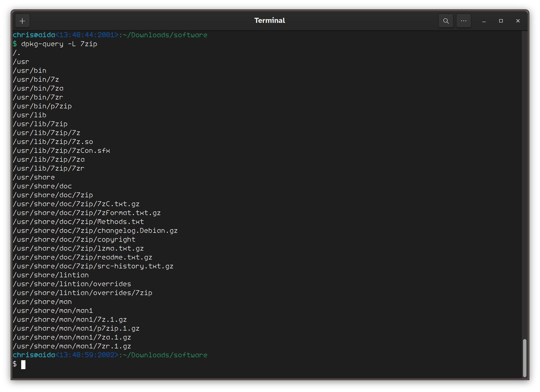This screenshot has width=540, height=392.
Task: Select the readme.txt.gz documentation path
Action: 83,257
